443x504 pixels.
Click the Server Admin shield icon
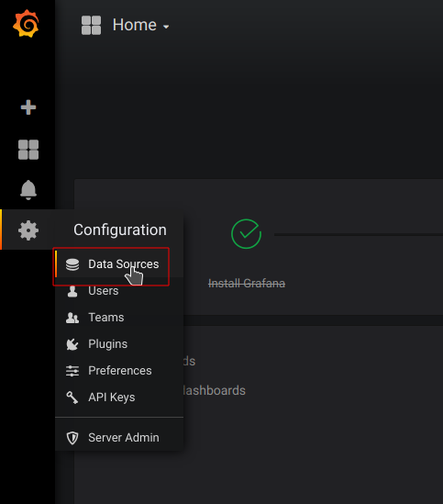(x=72, y=438)
